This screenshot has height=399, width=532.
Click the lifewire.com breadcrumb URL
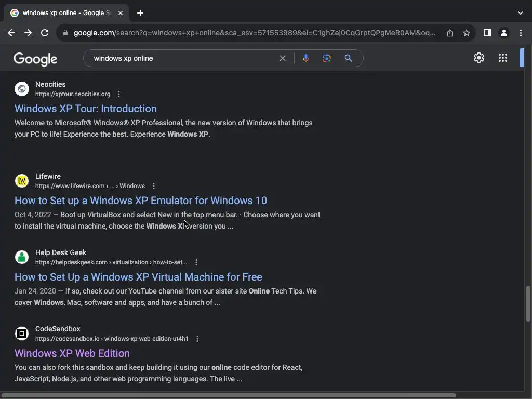90,186
